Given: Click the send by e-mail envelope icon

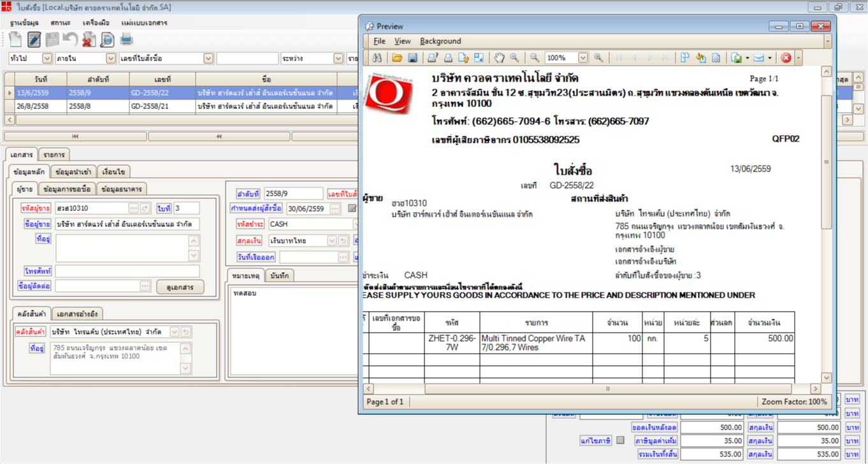Looking at the screenshot, I should (x=758, y=57).
